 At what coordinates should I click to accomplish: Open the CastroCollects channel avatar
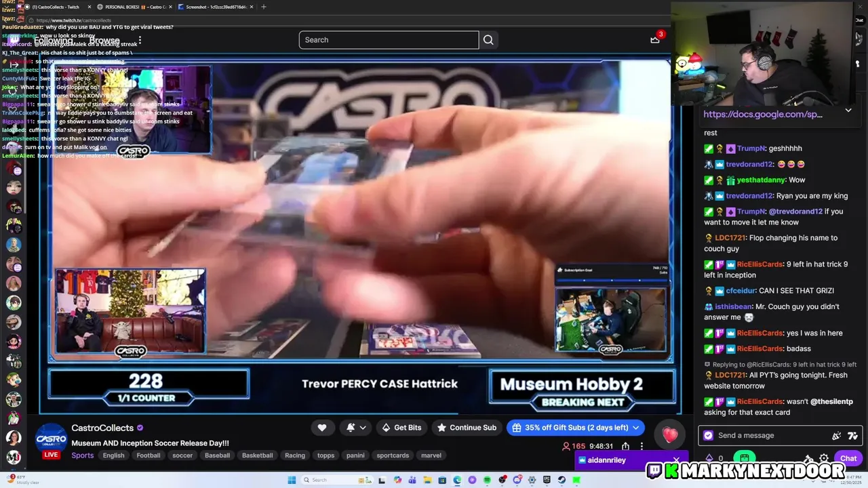pyautogui.click(x=51, y=437)
